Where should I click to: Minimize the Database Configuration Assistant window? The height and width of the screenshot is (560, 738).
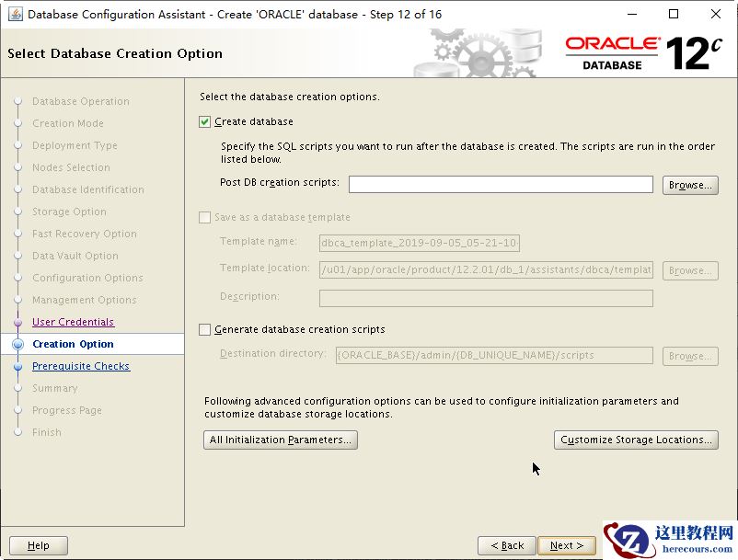[x=632, y=14]
